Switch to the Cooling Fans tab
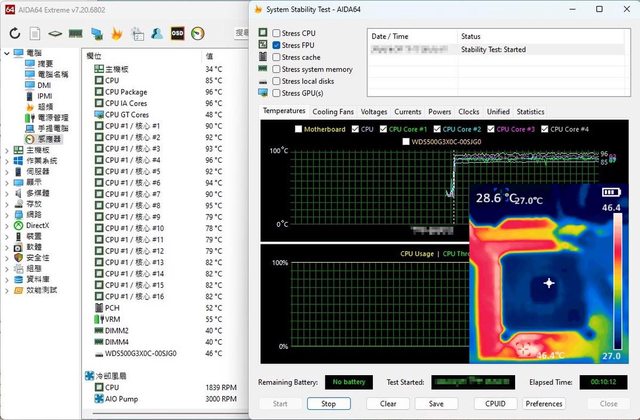640x420 pixels. click(x=332, y=112)
